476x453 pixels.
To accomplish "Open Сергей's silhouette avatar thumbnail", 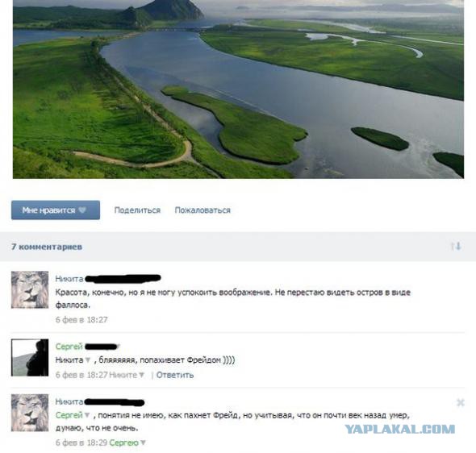I will (30, 358).
